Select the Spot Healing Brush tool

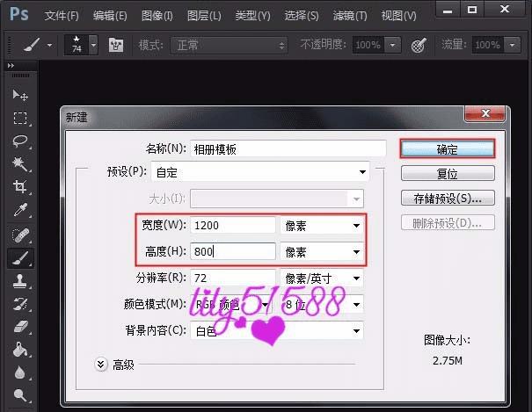(20, 235)
